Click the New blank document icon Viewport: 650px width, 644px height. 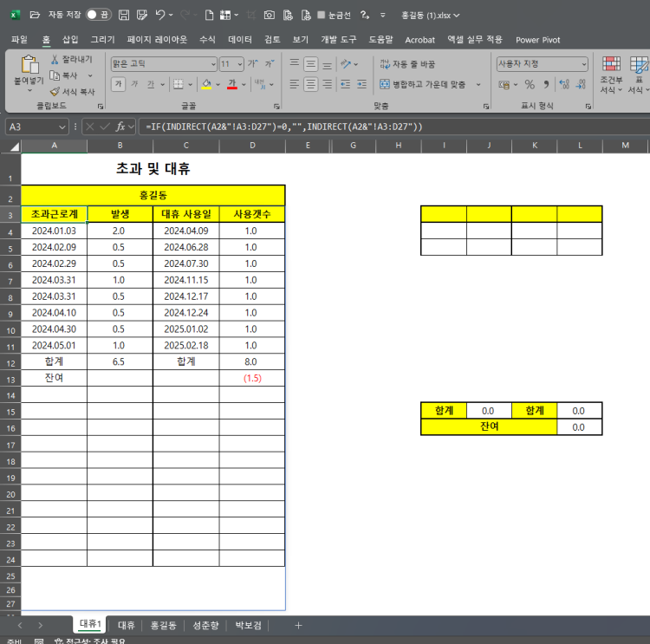coord(210,16)
